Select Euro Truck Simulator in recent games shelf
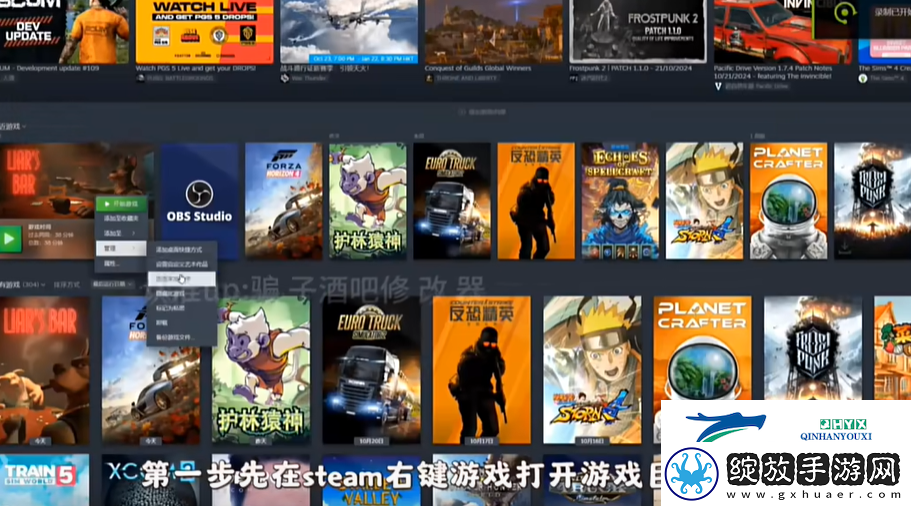The width and height of the screenshot is (911, 506). click(451, 201)
